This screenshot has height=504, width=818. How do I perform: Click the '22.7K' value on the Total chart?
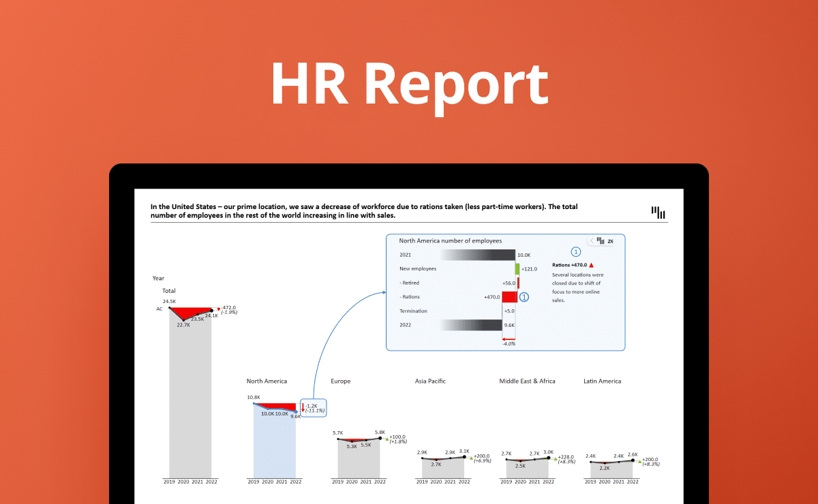click(x=183, y=325)
